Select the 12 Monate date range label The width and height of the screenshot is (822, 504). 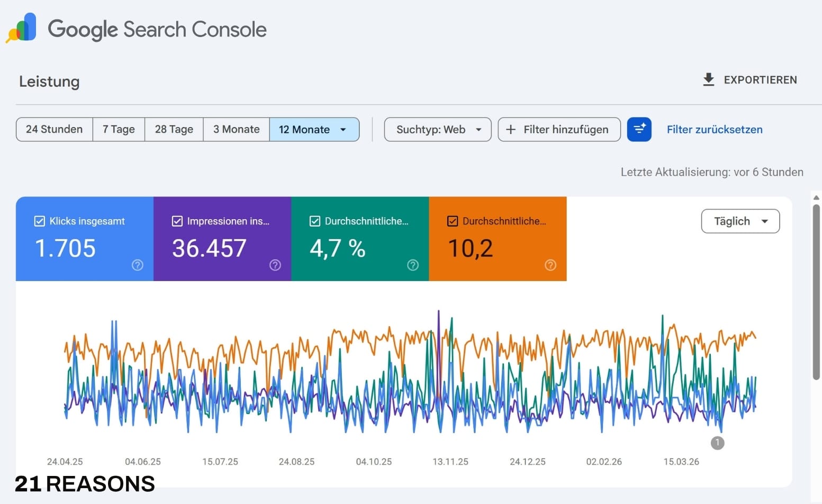tap(304, 130)
